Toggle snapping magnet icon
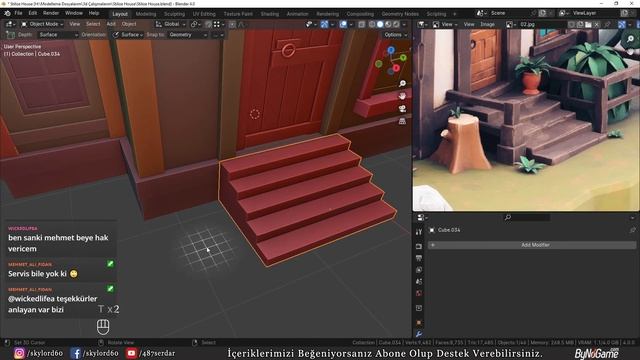Screen dimensions: 640x360 pos(208,24)
